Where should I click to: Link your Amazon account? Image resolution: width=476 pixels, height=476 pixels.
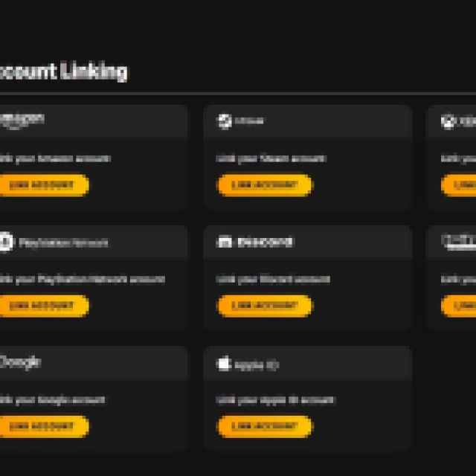coord(43,185)
